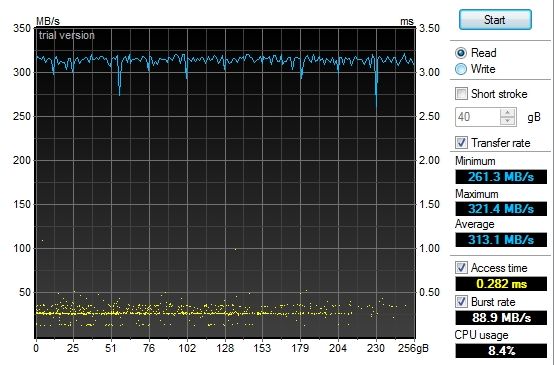
Task: Increase short stroke size with up arrow
Action: click(x=508, y=113)
